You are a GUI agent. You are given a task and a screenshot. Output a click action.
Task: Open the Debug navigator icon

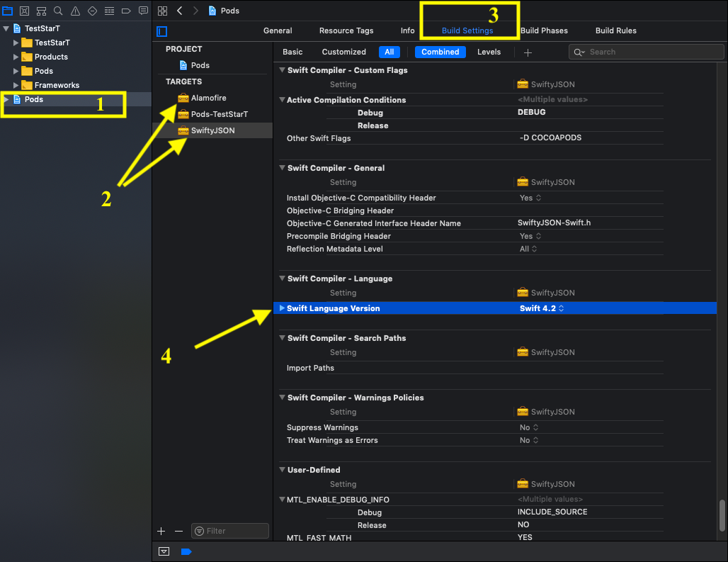coord(109,11)
